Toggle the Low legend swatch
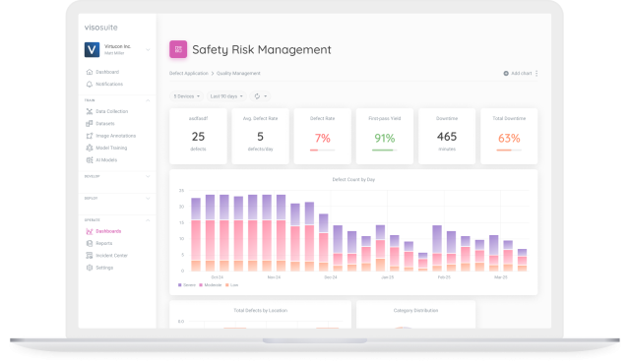The height and width of the screenshot is (364, 630). tap(227, 285)
